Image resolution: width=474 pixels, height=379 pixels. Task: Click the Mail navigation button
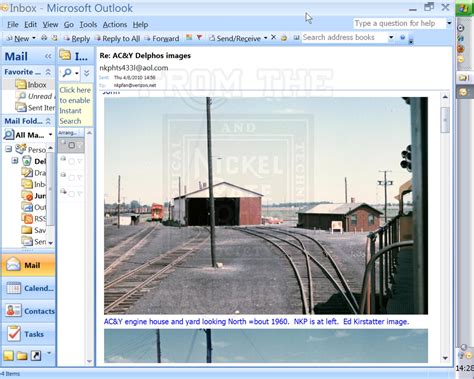pyautogui.click(x=29, y=265)
